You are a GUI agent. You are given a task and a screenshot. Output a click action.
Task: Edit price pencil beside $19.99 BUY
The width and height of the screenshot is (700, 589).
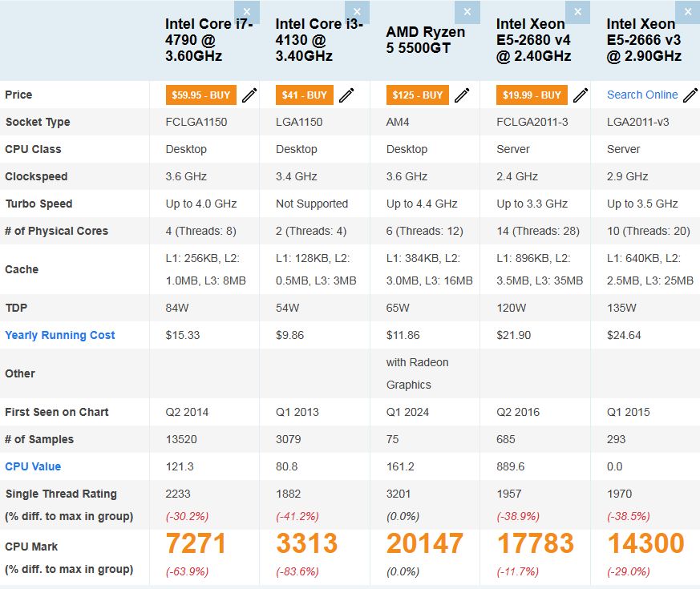click(581, 95)
